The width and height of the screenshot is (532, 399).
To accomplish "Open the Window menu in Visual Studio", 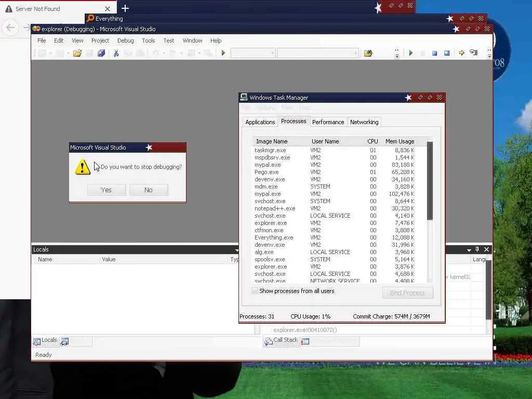I will coord(192,41).
